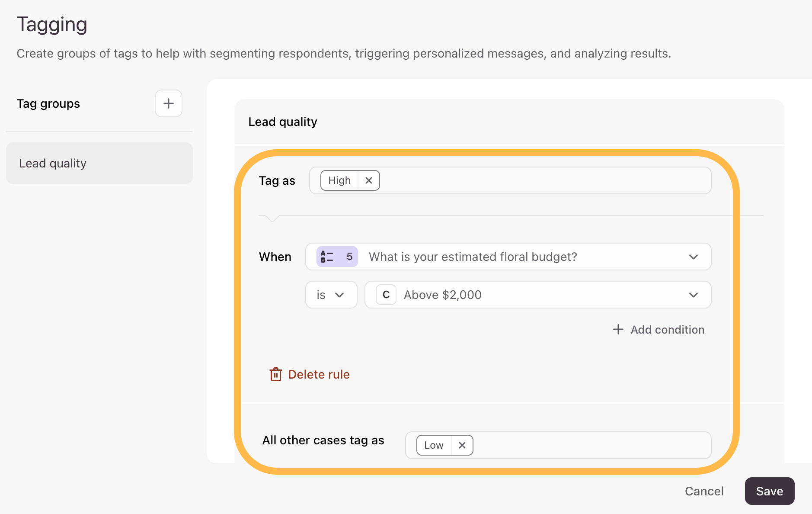The width and height of the screenshot is (812, 514).
Task: Select the High tag chip label
Action: 339,180
